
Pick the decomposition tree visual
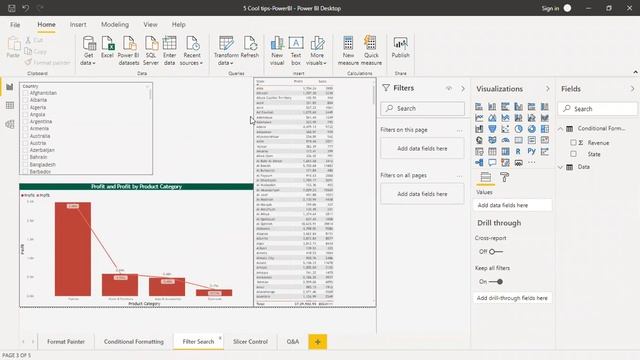coord(479,162)
